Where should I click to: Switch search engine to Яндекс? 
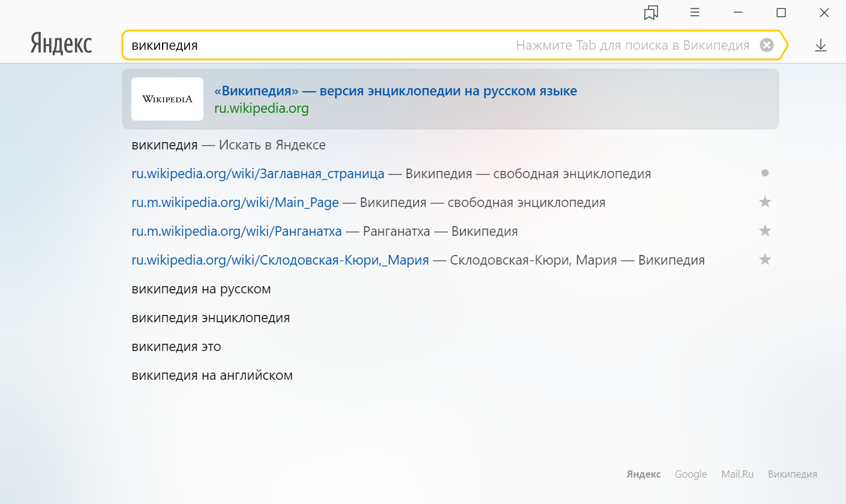(x=644, y=474)
